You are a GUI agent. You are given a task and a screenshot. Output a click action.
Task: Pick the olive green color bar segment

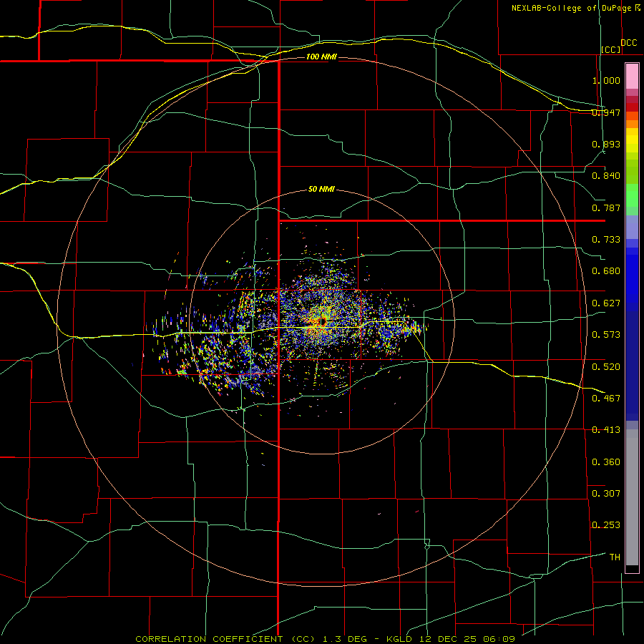click(x=632, y=171)
